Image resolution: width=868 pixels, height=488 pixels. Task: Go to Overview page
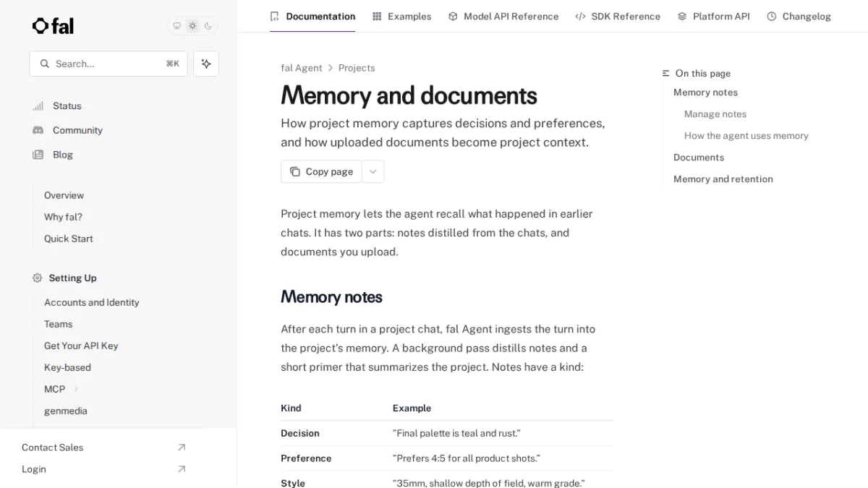[x=64, y=195]
